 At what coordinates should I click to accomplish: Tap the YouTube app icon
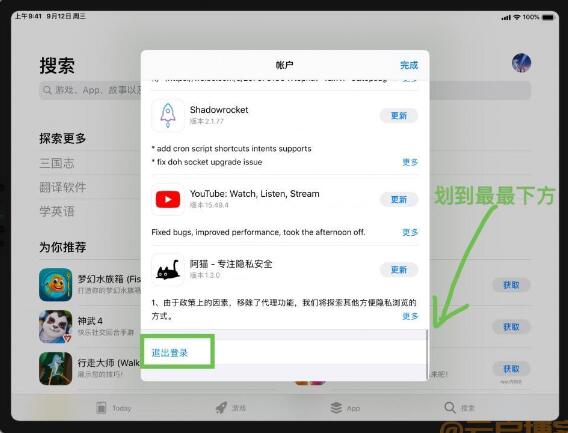point(168,199)
